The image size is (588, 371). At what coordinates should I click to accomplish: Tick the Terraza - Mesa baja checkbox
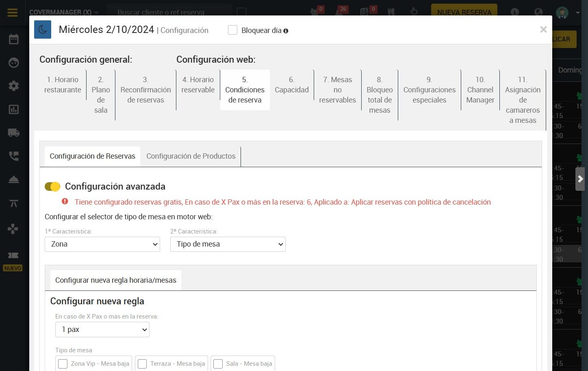pos(142,364)
